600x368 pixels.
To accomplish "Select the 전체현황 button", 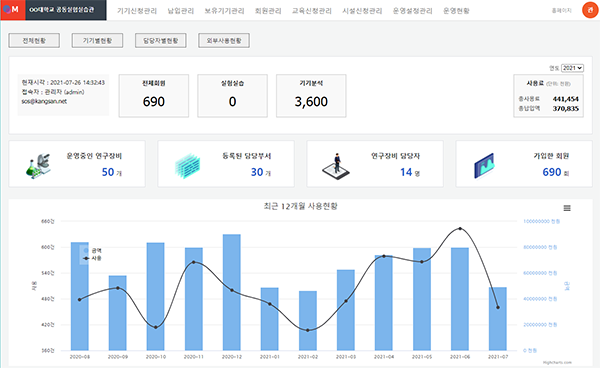I will point(34,41).
